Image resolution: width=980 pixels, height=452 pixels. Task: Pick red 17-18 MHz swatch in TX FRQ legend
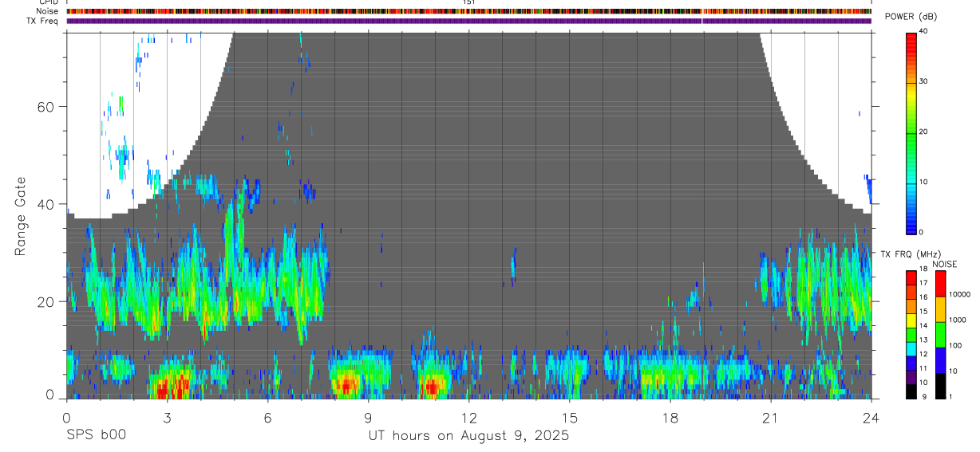pos(911,276)
